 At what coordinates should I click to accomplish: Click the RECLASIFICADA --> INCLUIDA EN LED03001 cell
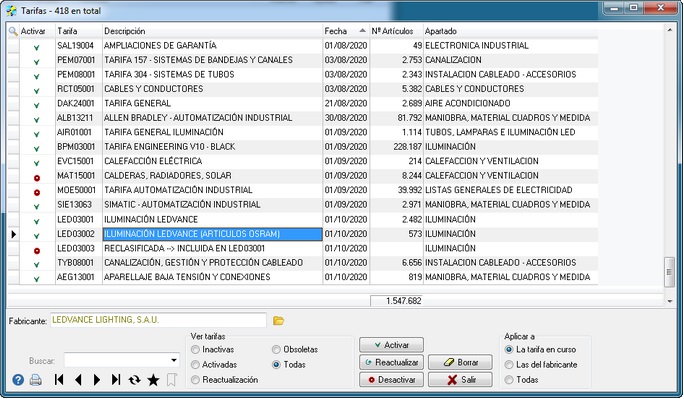coord(212,249)
